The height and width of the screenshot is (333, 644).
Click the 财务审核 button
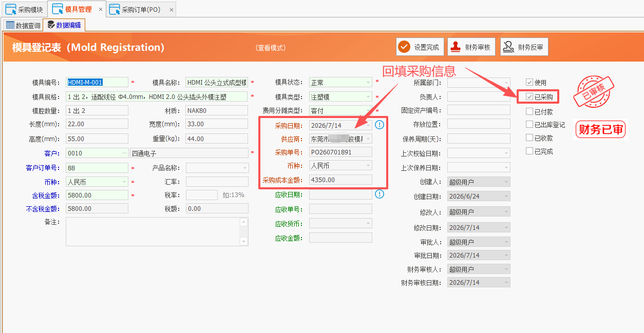pyautogui.click(x=471, y=47)
